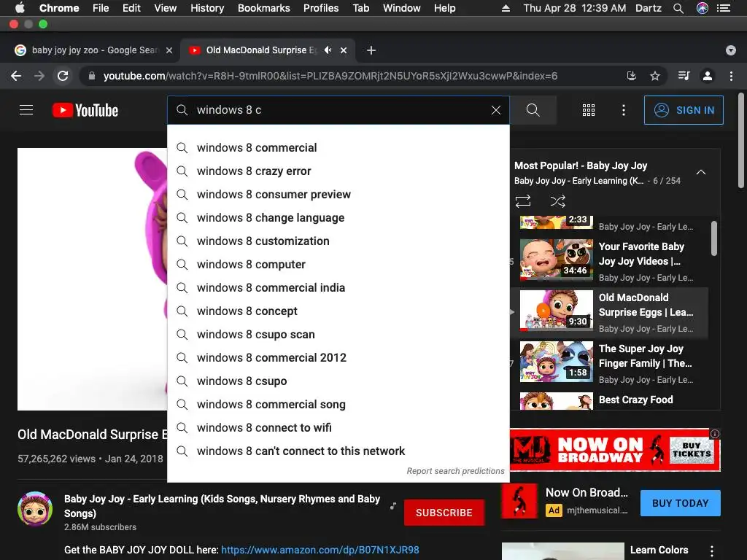747x560 pixels.
Task: Open the File menu
Action: pos(101,8)
